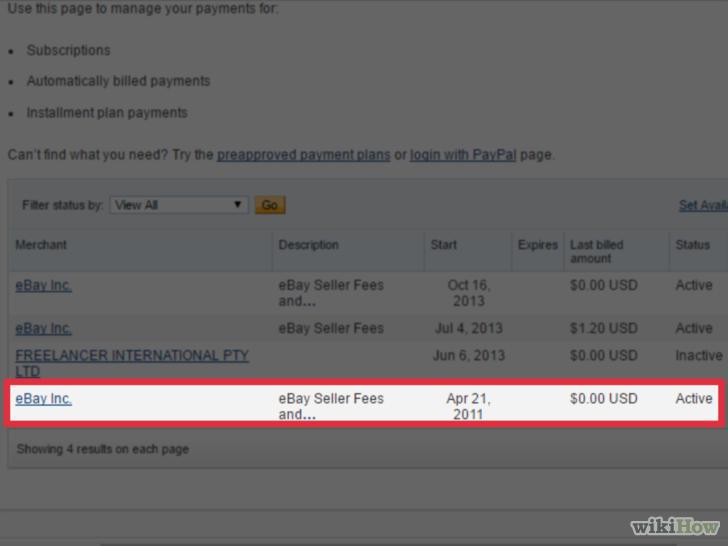The height and width of the screenshot is (546, 728).
Task: Select the Inactive status cell
Action: 699,355
